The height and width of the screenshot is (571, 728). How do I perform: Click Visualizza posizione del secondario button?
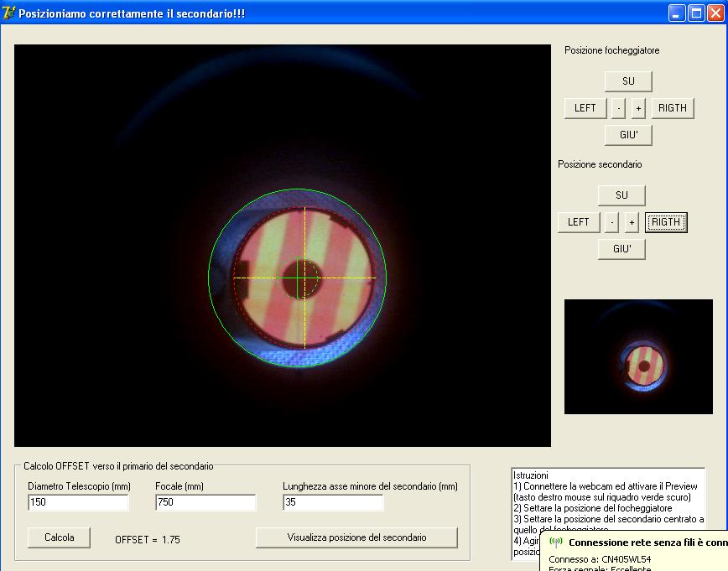(x=356, y=537)
